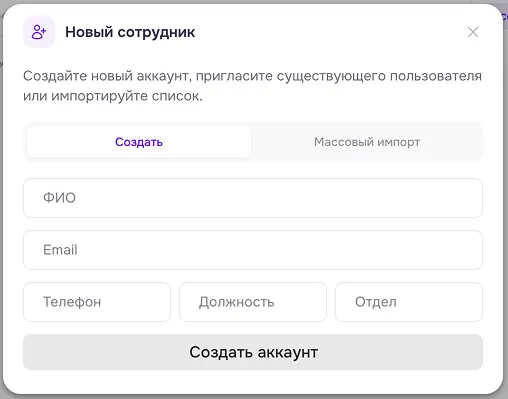Screen dimensions: 508x399
Task: Click the Должность input field
Action: (x=253, y=302)
